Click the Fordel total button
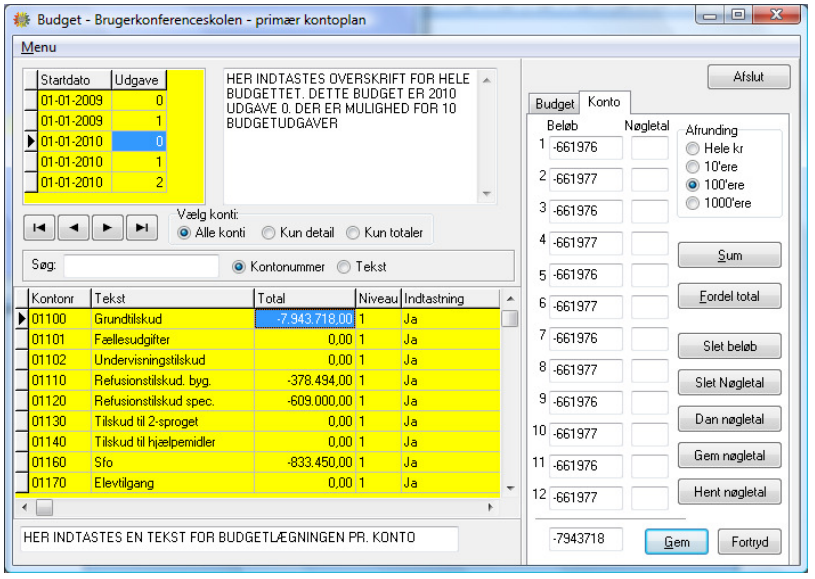The image size is (815, 579). click(730, 296)
